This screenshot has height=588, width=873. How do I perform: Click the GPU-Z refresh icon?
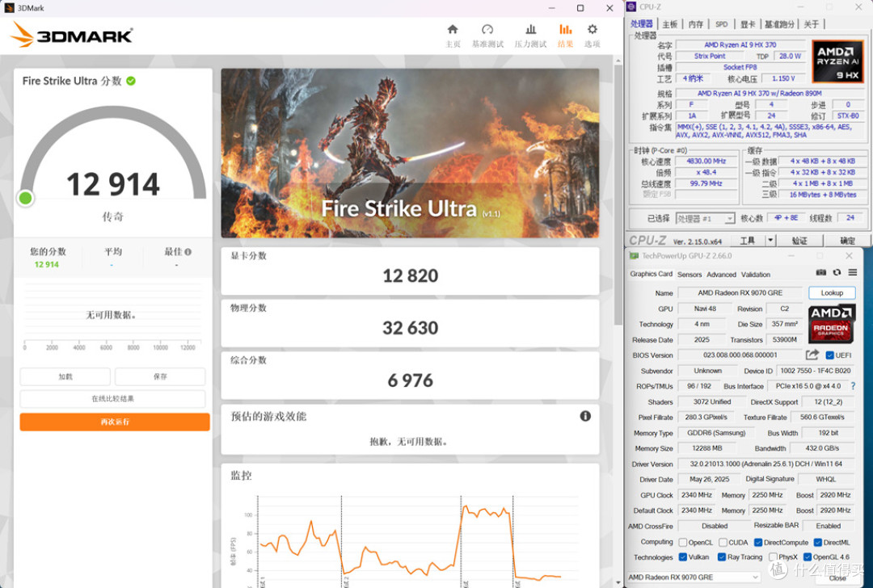[x=837, y=272]
